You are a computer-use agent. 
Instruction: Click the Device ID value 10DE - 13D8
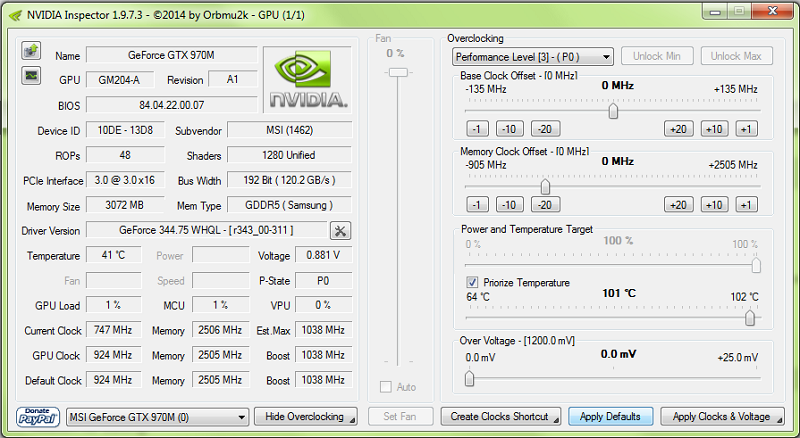point(125,130)
